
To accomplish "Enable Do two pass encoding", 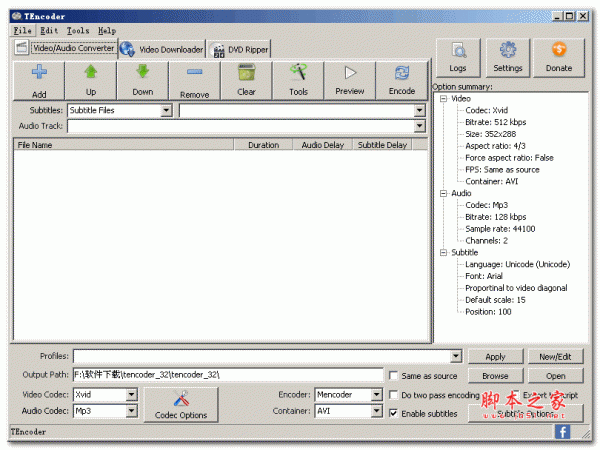I will pyautogui.click(x=393, y=395).
